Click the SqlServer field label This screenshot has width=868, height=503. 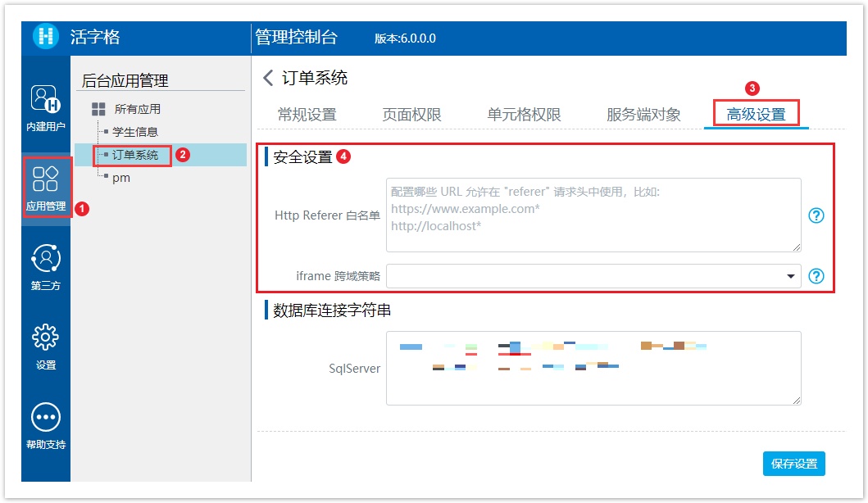coord(354,369)
